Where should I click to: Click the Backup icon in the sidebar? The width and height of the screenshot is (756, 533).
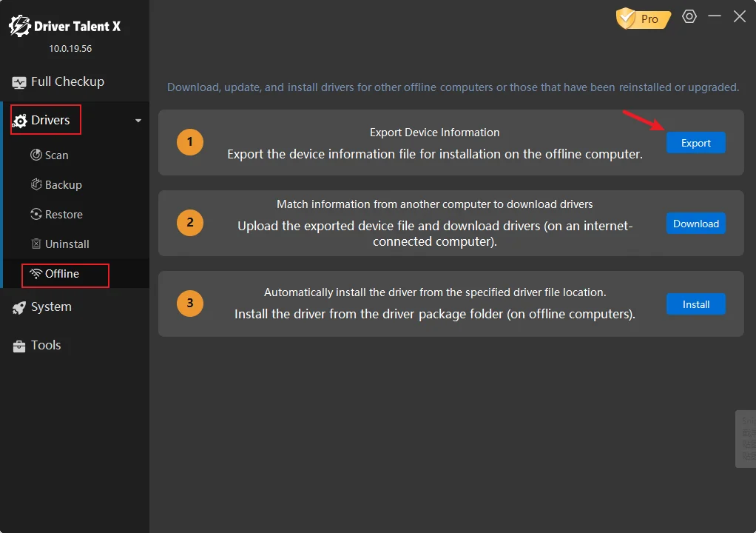36,184
